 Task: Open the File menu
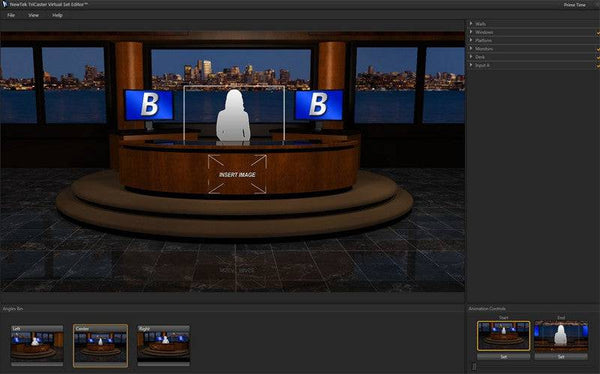[11, 15]
